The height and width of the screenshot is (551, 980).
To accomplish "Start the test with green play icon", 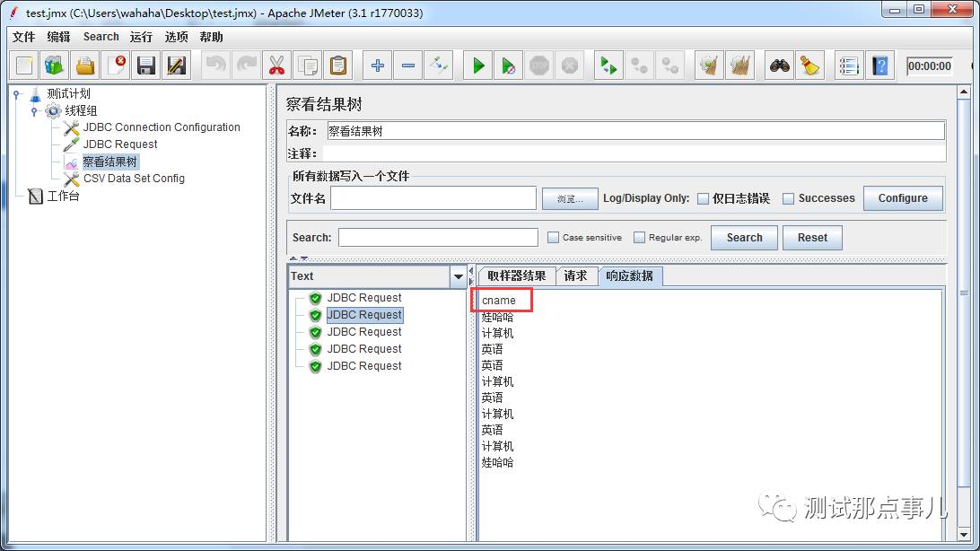I will [x=478, y=66].
